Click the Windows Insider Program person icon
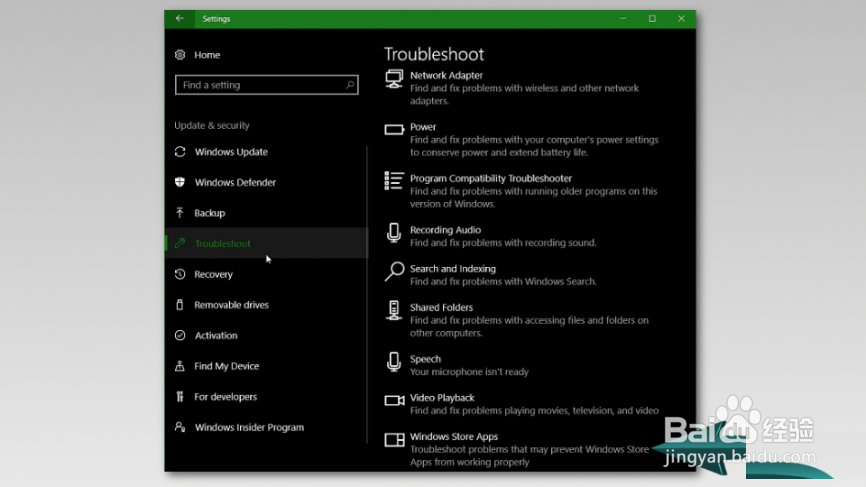The width and height of the screenshot is (866, 487). [x=180, y=427]
